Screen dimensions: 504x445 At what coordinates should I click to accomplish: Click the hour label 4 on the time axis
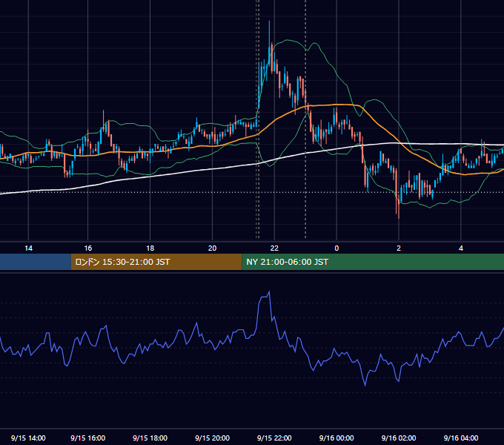click(x=461, y=248)
